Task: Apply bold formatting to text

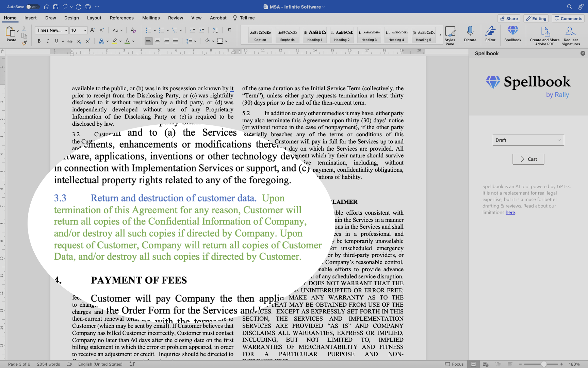Action: click(39, 41)
